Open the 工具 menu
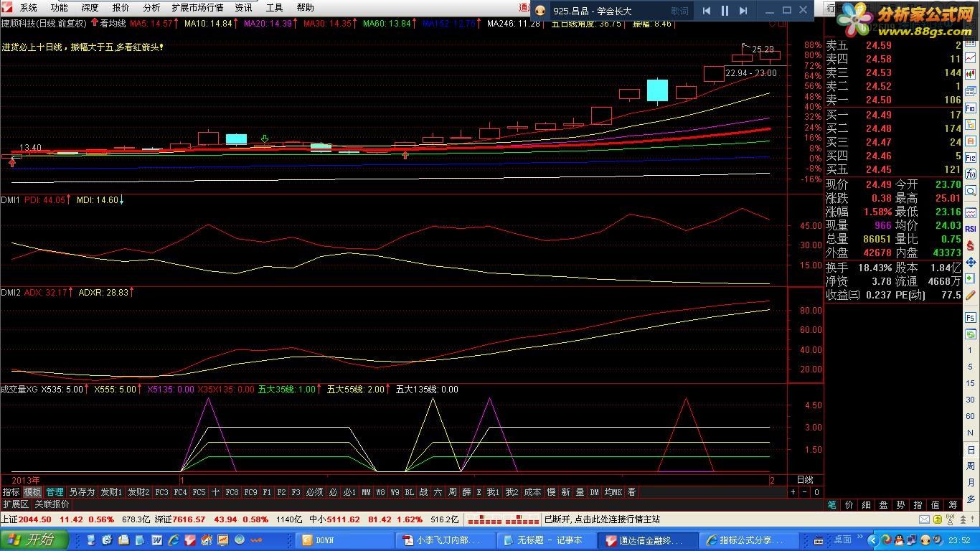 [274, 8]
